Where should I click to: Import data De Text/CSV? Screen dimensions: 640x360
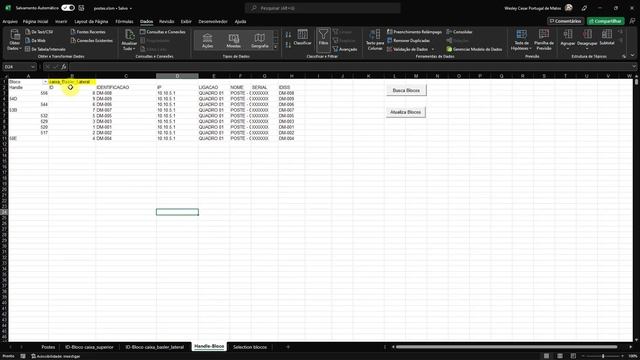39,32
